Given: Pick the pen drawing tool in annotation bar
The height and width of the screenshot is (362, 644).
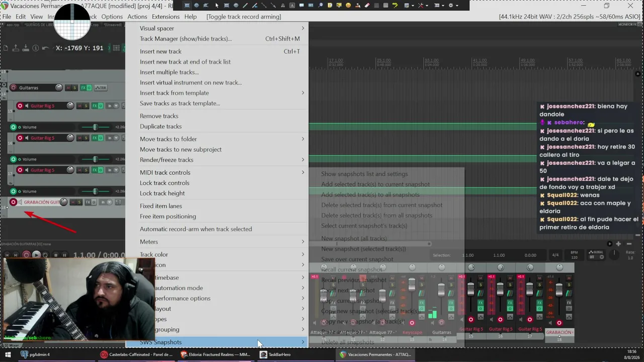Looking at the screenshot, I should [x=245, y=6].
